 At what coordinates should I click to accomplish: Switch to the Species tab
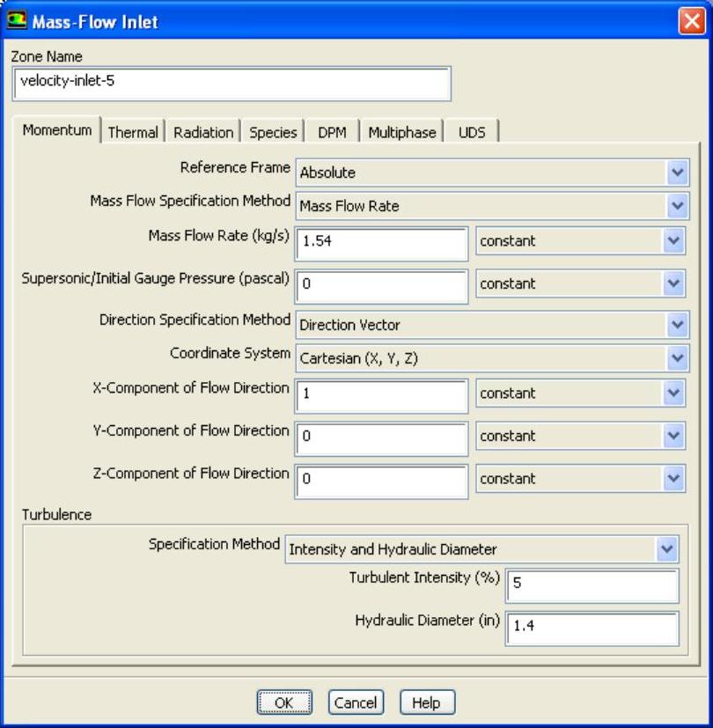click(273, 133)
